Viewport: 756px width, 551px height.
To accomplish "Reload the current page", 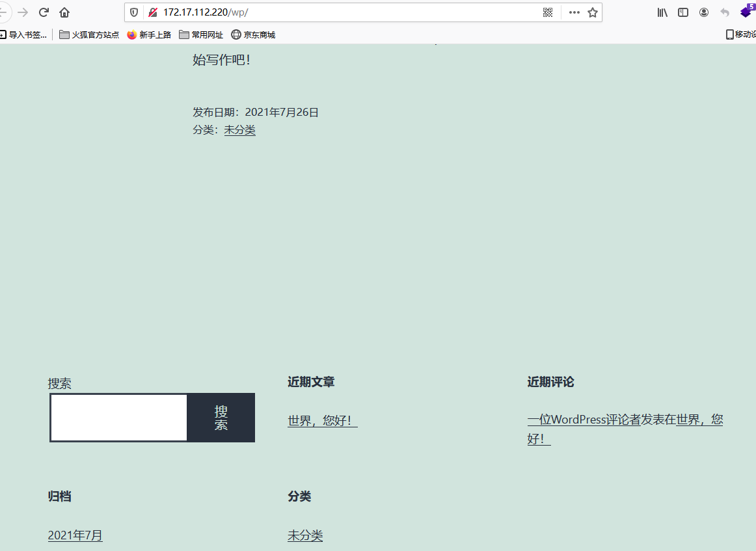I will pyautogui.click(x=44, y=12).
